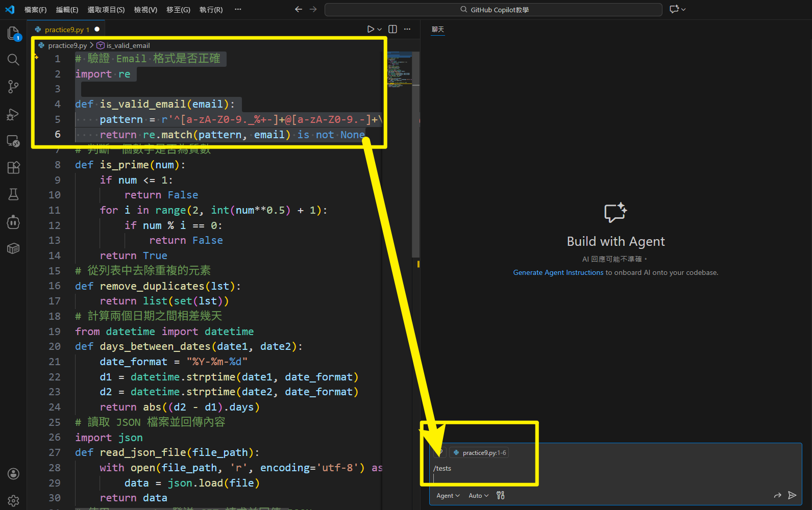812x510 pixels.
Task: Open the Run Python File dropdown arrow
Action: (380, 30)
